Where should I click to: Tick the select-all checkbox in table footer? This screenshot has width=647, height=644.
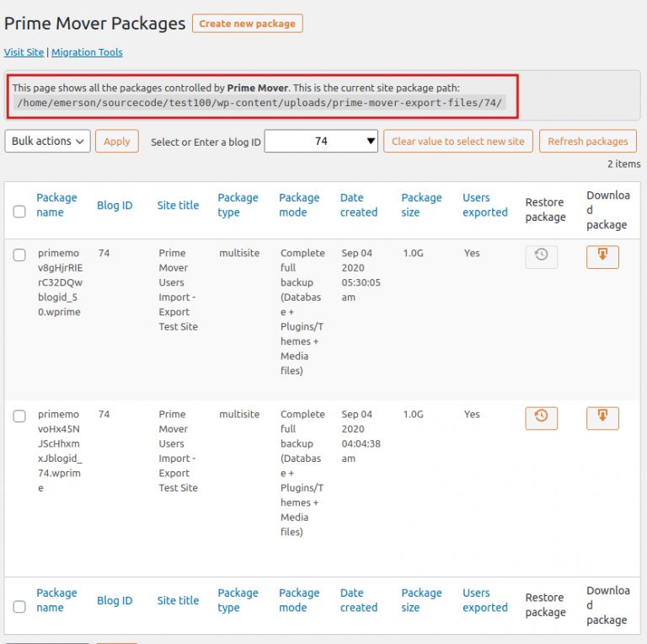click(19, 606)
